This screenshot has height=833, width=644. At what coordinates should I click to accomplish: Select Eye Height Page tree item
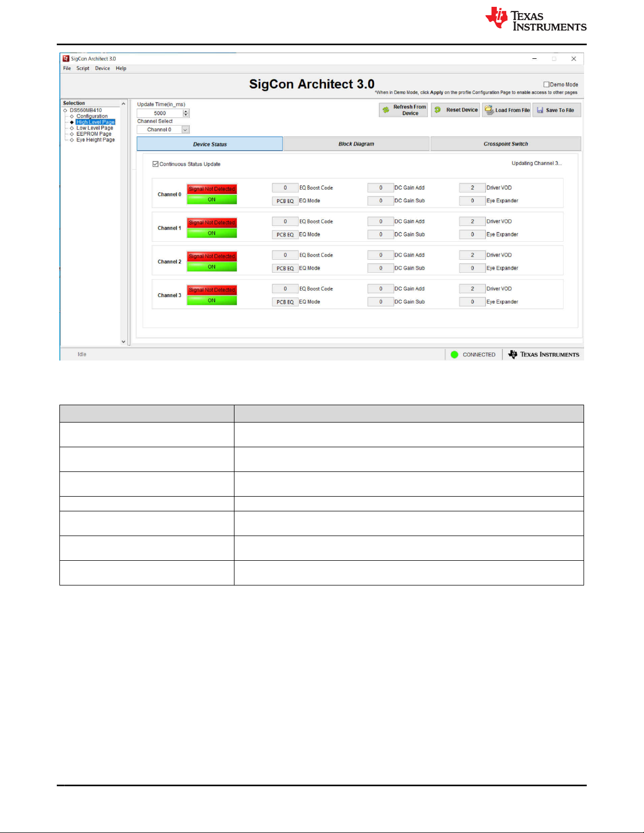click(x=95, y=140)
